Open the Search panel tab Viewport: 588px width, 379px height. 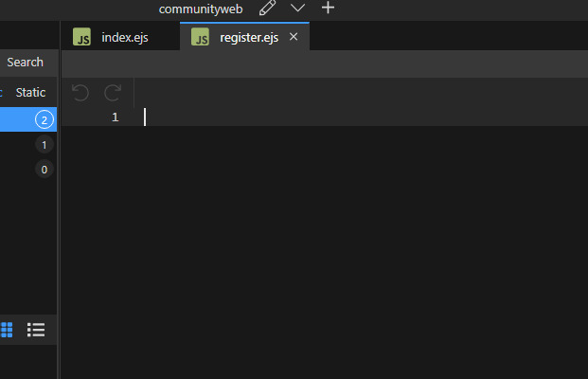pos(25,63)
